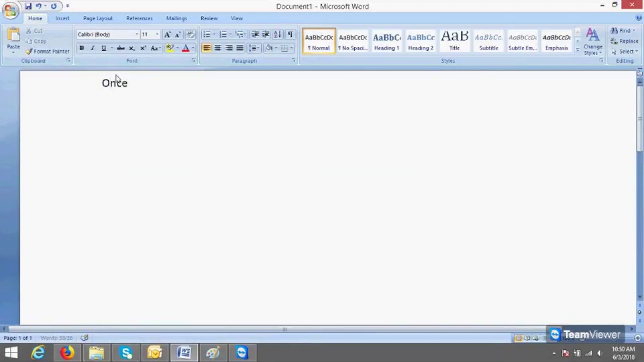The height and width of the screenshot is (362, 644).
Task: Click the vertical scrollbar thumb
Action: [639, 118]
